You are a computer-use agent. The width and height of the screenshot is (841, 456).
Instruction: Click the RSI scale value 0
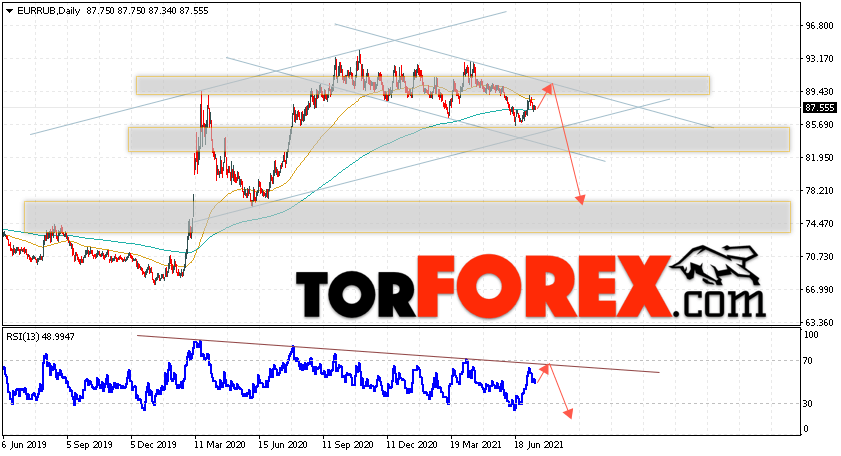pos(806,429)
